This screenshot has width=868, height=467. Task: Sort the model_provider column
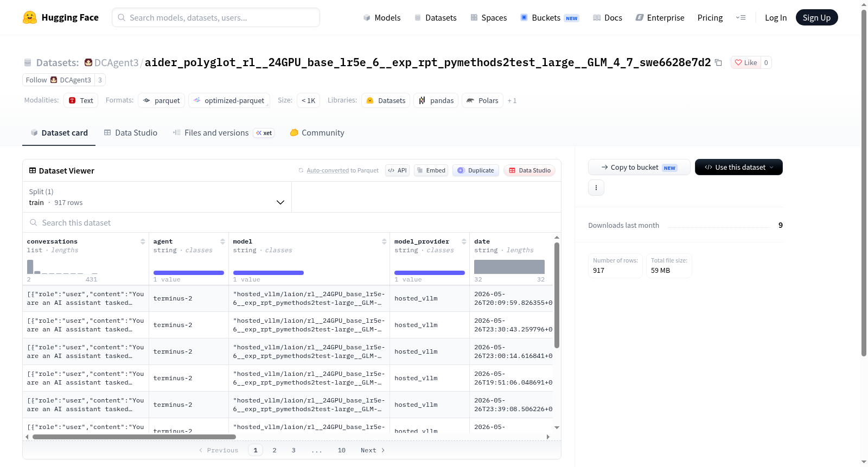click(x=464, y=241)
